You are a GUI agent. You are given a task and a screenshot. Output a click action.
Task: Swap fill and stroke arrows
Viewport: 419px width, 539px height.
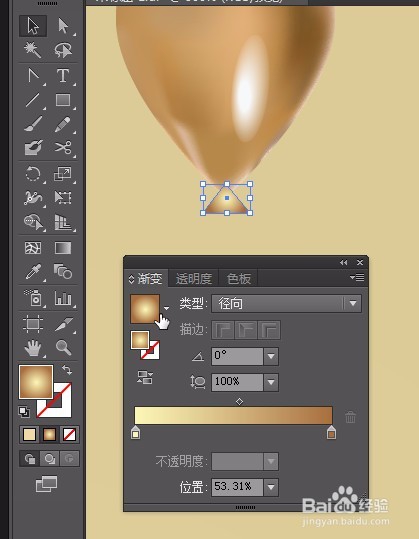[x=67, y=370]
